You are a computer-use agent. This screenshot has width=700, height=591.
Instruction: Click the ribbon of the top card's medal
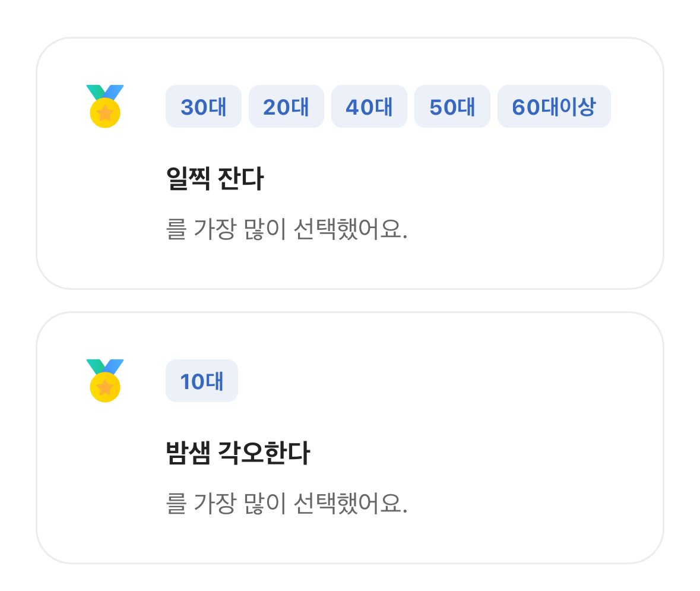(105, 91)
